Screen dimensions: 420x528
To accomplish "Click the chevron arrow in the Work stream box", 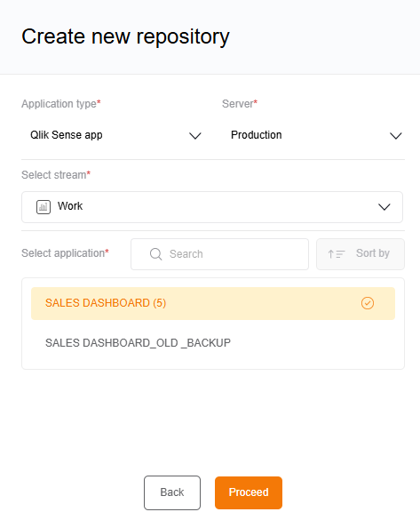I will point(384,207).
